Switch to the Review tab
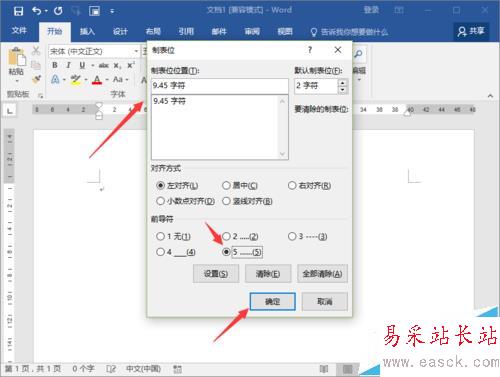Image resolution: width=500 pixels, height=377 pixels. (252, 32)
